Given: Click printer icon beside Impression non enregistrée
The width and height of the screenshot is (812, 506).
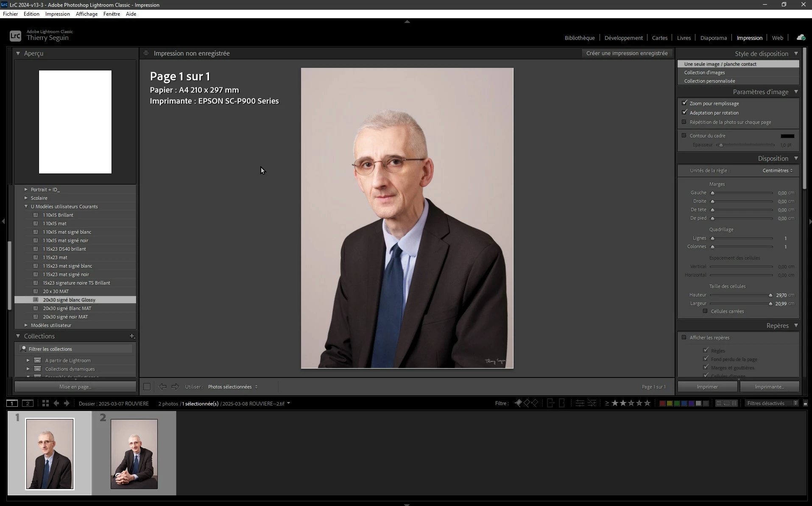Looking at the screenshot, I should (146, 53).
